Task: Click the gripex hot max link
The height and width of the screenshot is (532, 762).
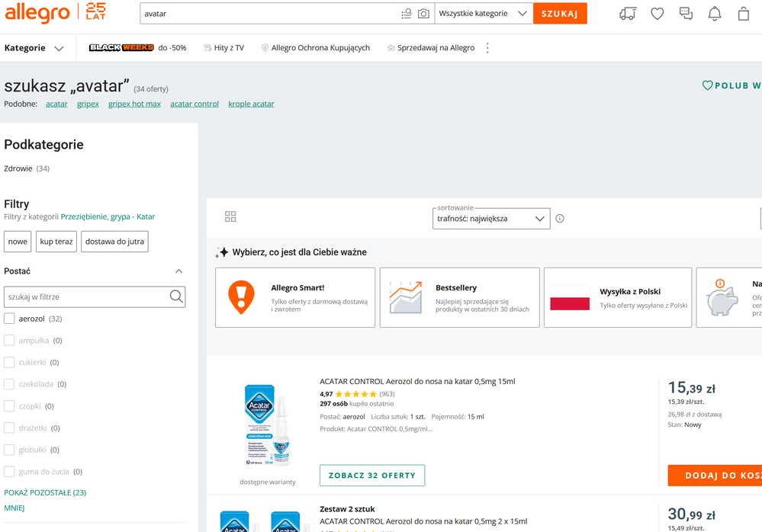Action: [134, 104]
